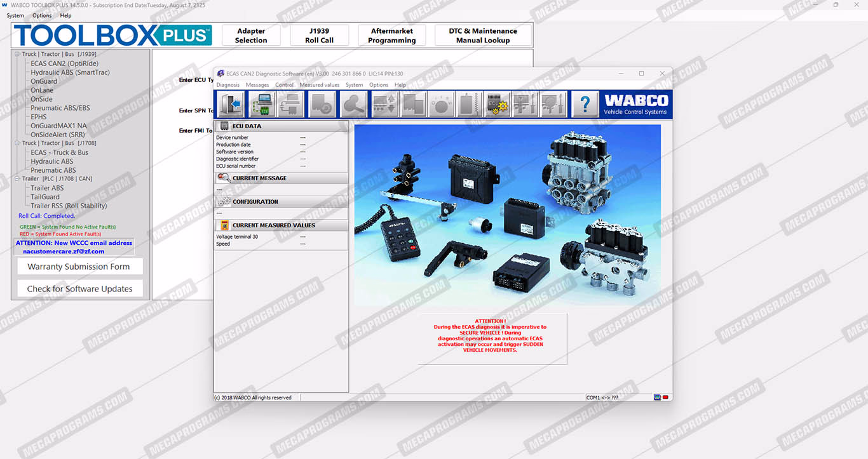Select ECAS CAN2 (OptiRide) in the tree
This screenshot has width=868, height=459.
point(65,63)
